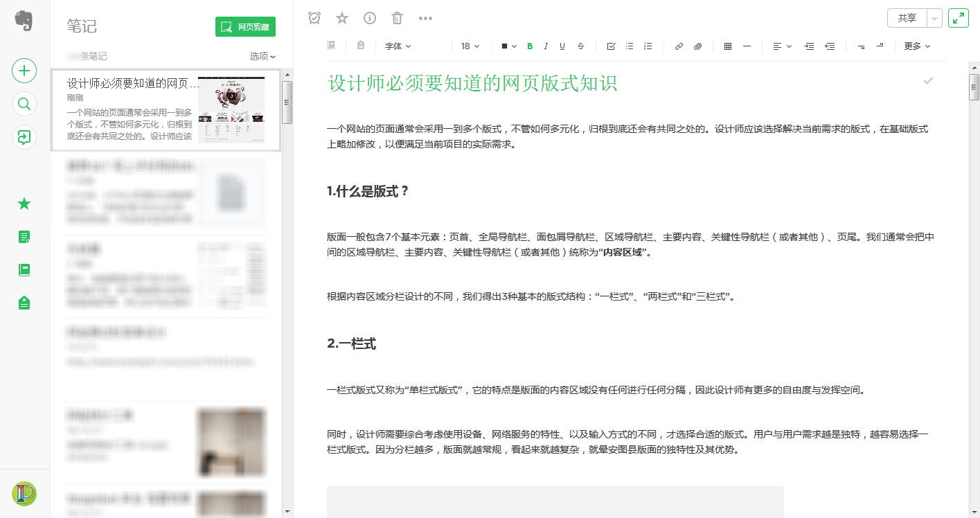Insert a horizontal divider line
This screenshot has height=518, width=980.
(x=748, y=46)
